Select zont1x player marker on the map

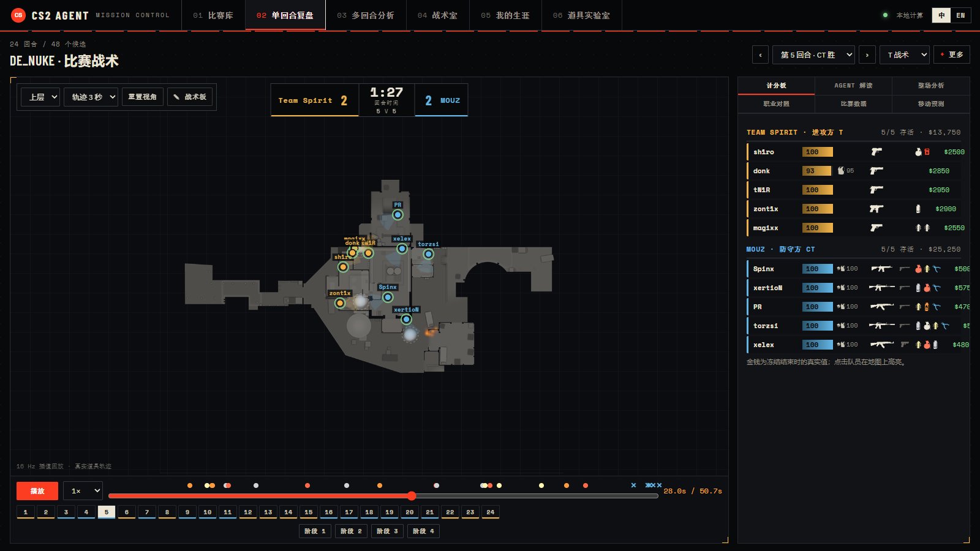[340, 303]
